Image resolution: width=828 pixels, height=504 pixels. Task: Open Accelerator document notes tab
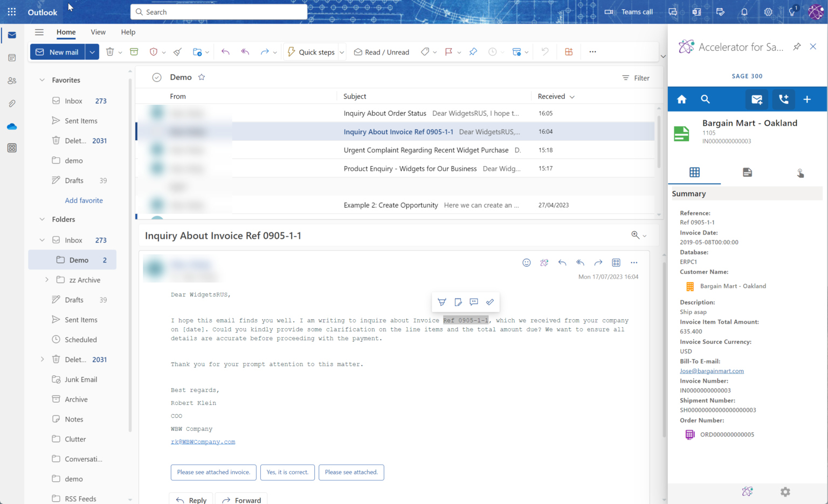tap(747, 172)
